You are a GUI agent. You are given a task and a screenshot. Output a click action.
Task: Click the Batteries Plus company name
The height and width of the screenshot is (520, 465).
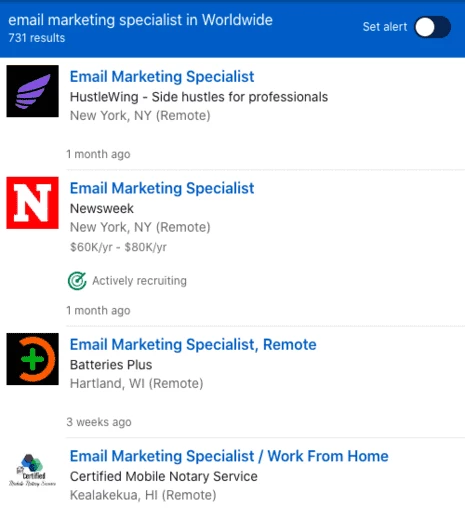[x=111, y=365]
